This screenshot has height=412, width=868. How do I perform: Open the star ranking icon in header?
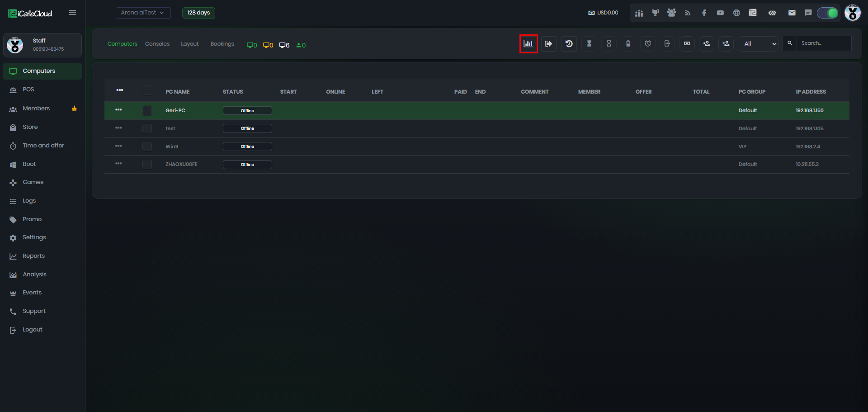639,13
